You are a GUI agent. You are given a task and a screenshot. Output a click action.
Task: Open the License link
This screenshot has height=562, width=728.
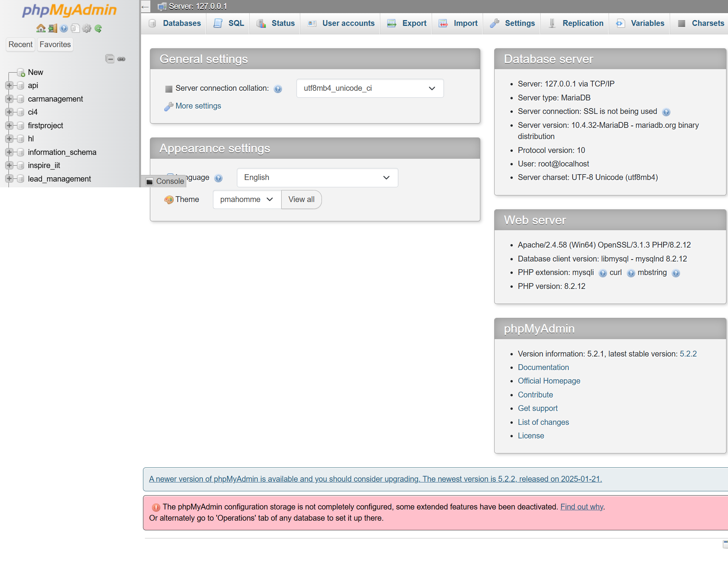(x=531, y=436)
